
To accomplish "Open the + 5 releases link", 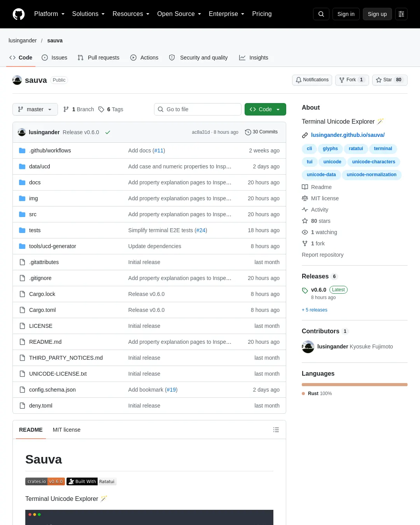I will pos(315,310).
